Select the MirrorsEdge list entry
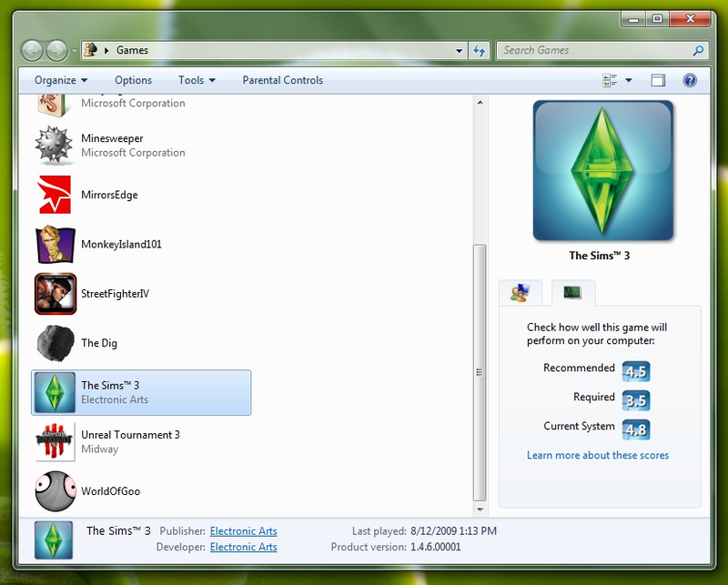Viewport: 728px width, 585px height. click(x=141, y=195)
